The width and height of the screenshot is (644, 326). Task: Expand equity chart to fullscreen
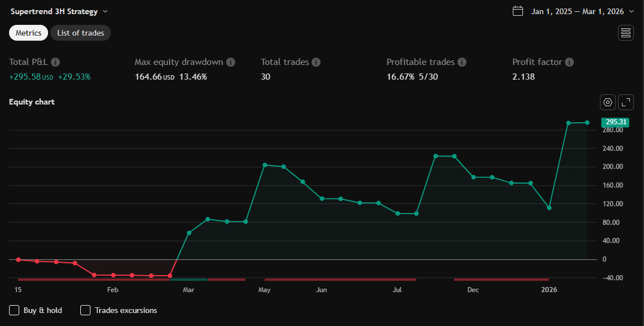(626, 102)
